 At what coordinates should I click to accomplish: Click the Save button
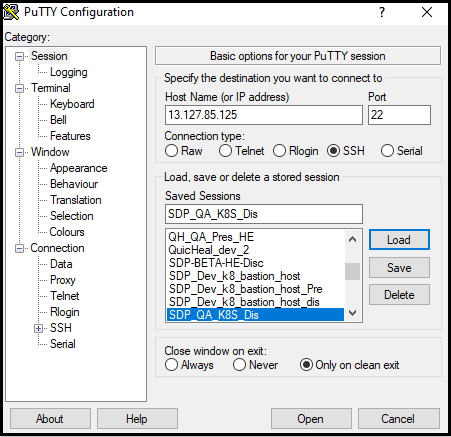[399, 268]
